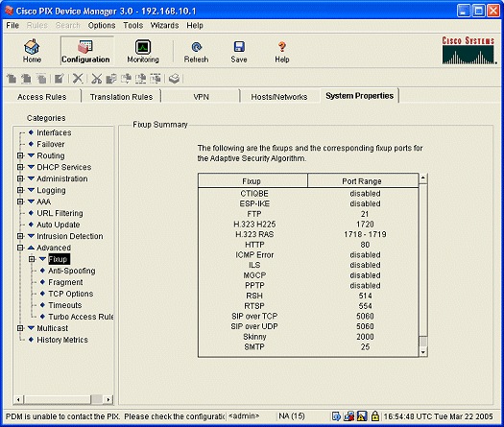The height and width of the screenshot is (427, 504).
Task: Switch to the VPN tab
Action: coord(202,97)
